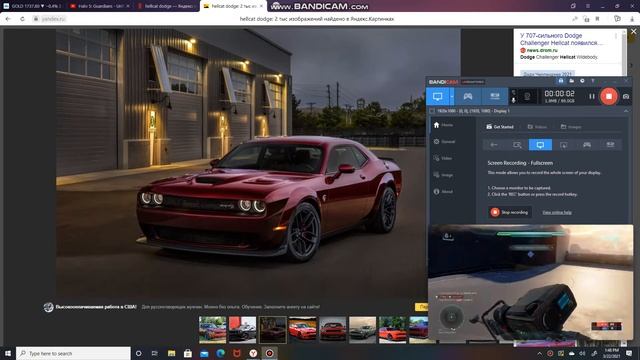Open screen recording mode dropdown arrow
The height and width of the screenshot is (360, 640).
pos(452,96)
